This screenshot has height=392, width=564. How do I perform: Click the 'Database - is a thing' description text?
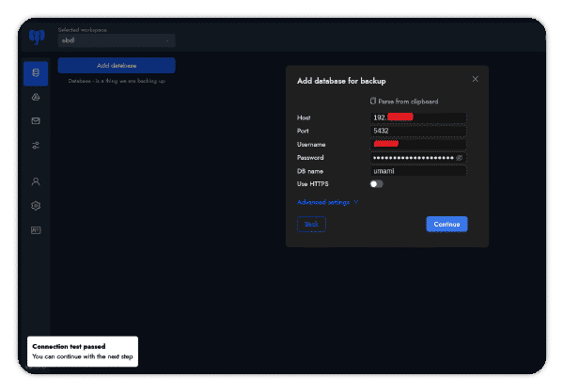[117, 81]
